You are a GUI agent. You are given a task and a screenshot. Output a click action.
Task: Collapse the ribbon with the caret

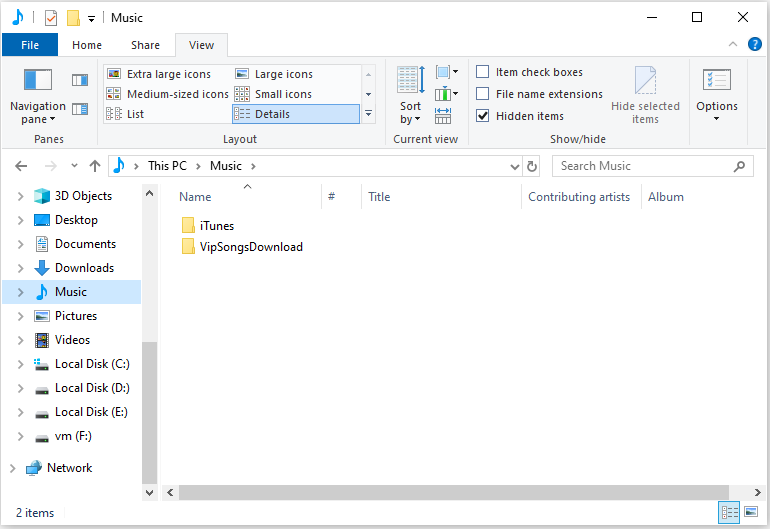pos(733,44)
